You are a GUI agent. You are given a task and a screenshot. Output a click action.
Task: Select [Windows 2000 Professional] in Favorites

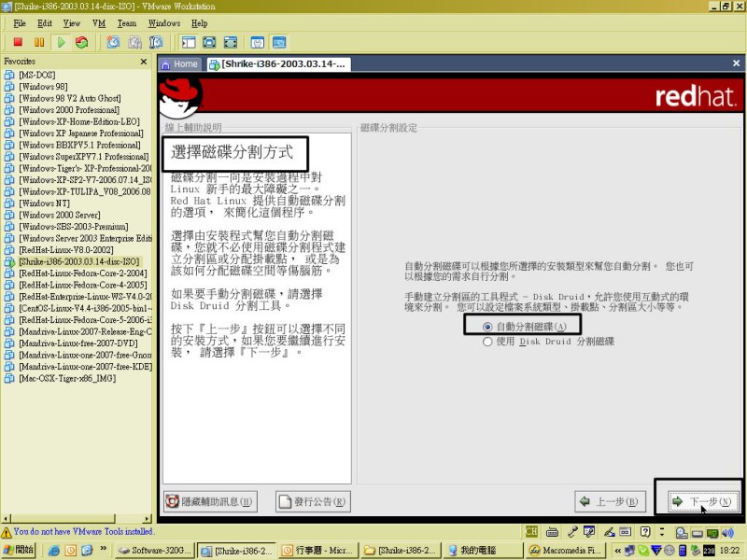69,110
